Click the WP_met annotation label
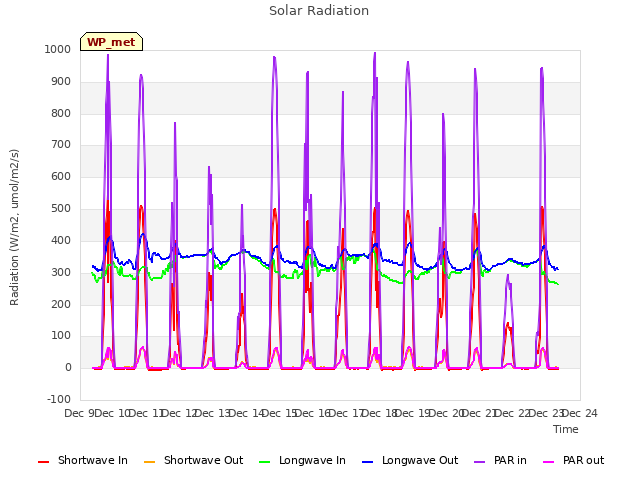Screen dimensions: 640x480 (x=111, y=42)
